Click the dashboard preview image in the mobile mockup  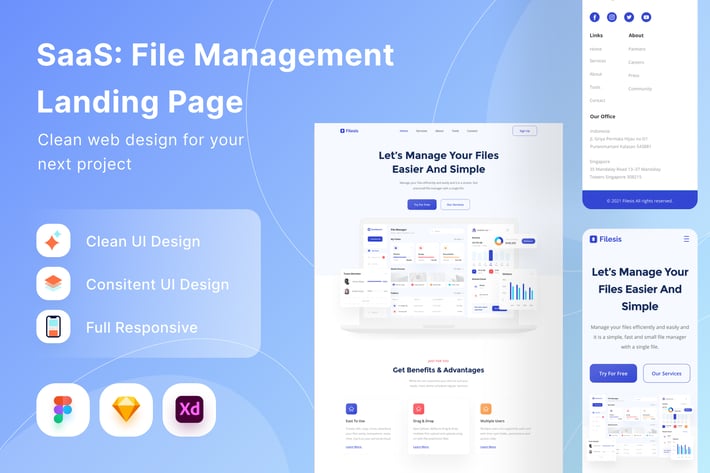point(640,426)
